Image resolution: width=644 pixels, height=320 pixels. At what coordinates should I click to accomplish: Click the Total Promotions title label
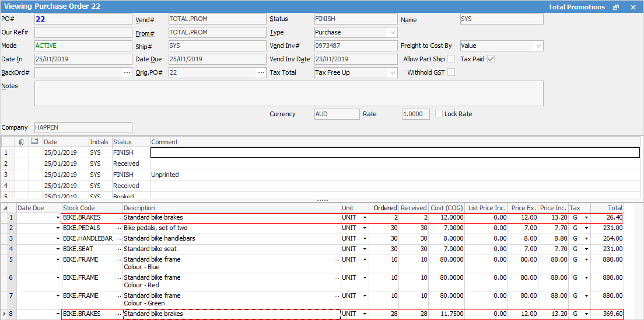click(x=576, y=7)
